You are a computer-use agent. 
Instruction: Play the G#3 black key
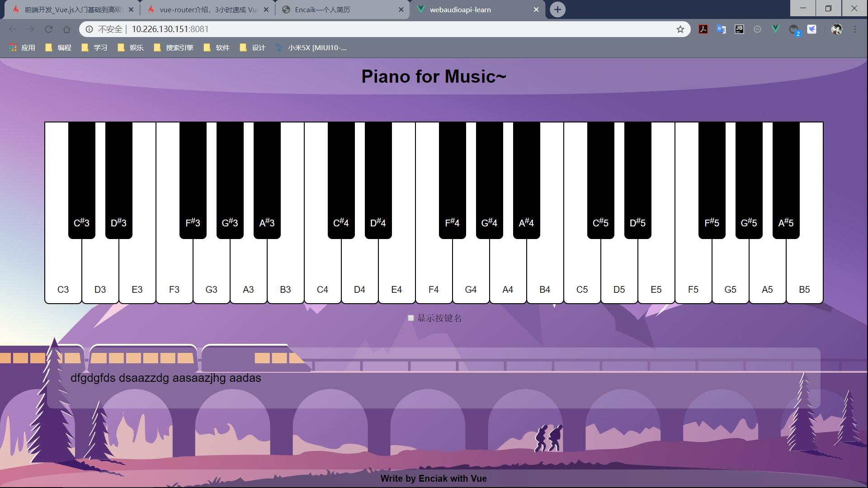230,181
